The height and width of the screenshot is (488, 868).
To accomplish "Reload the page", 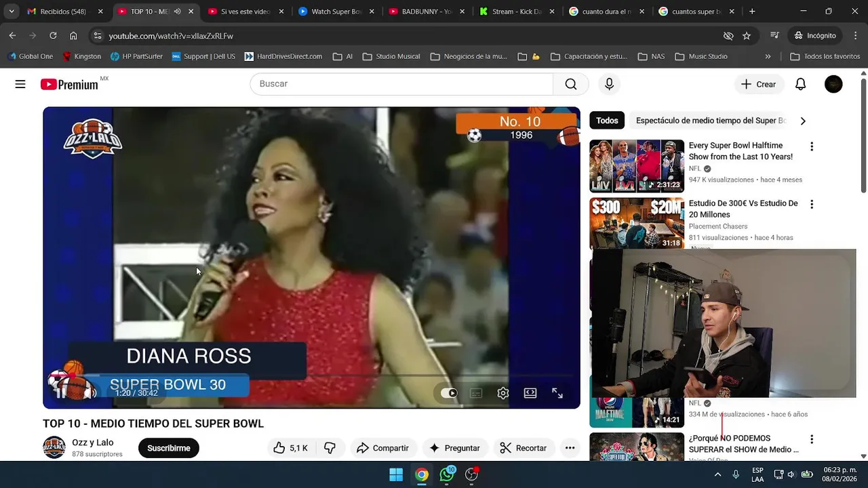I will tap(53, 35).
